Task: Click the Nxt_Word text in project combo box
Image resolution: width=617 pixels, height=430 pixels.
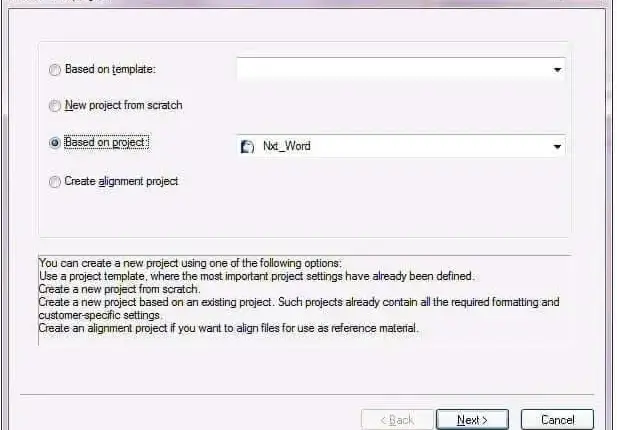Action: 286,146
